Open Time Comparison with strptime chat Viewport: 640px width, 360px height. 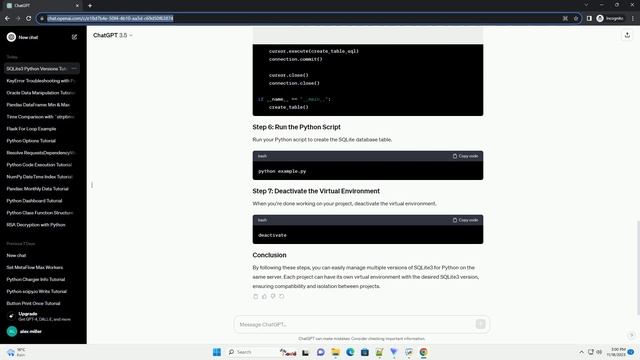click(x=42, y=117)
